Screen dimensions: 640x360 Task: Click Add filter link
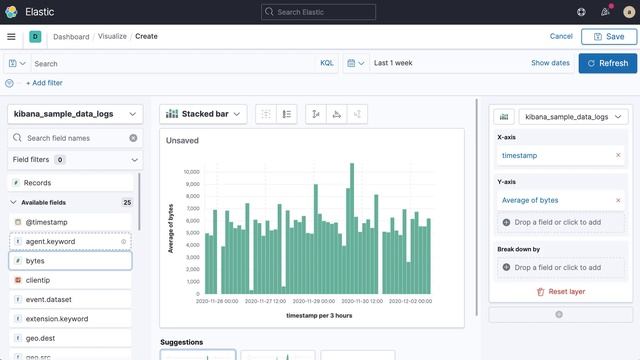click(44, 83)
